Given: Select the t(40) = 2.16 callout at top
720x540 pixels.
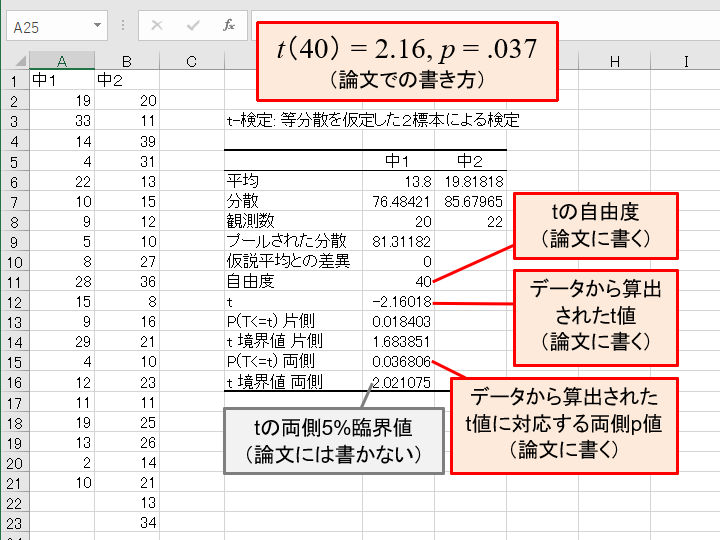Looking at the screenshot, I should (x=407, y=59).
